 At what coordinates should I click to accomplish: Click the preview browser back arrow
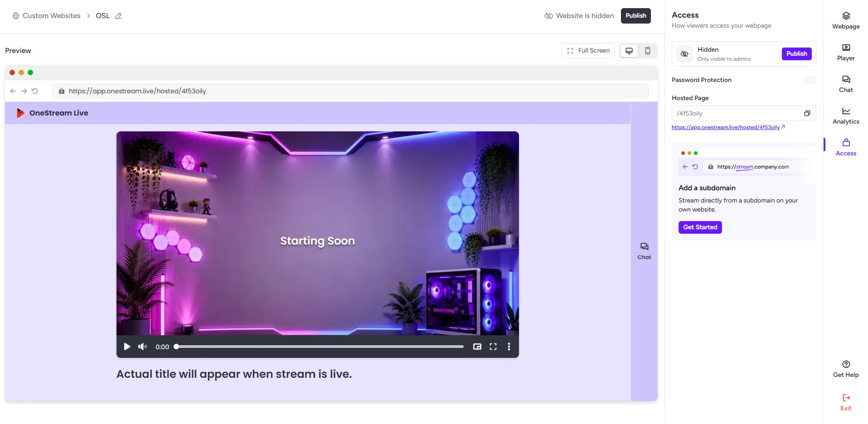coord(13,91)
